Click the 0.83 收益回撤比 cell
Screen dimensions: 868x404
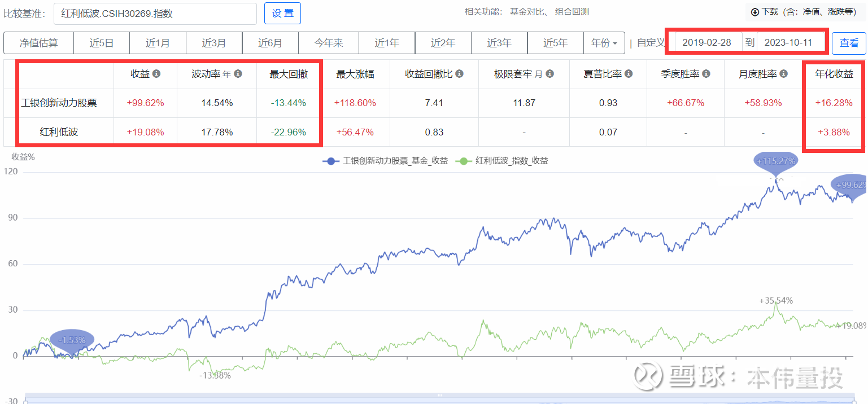click(x=434, y=132)
